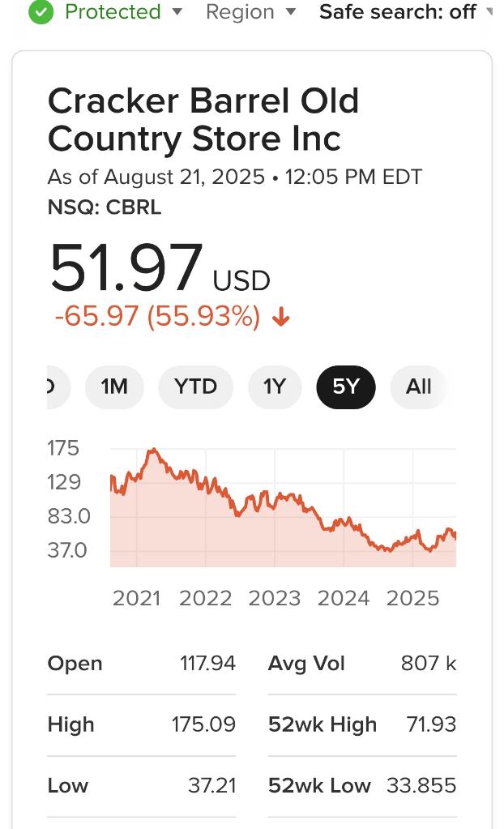The height and width of the screenshot is (829, 504).
Task: Click the Open price row
Action: (x=142, y=664)
